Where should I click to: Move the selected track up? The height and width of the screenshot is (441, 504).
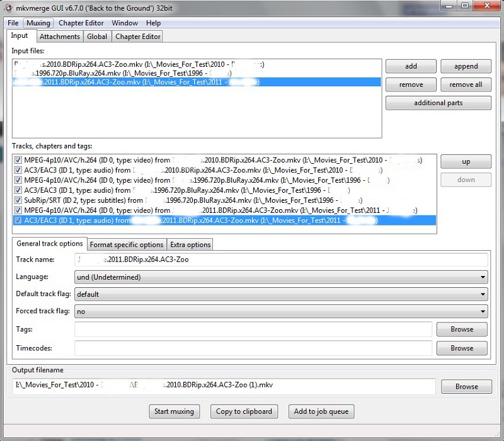(466, 161)
